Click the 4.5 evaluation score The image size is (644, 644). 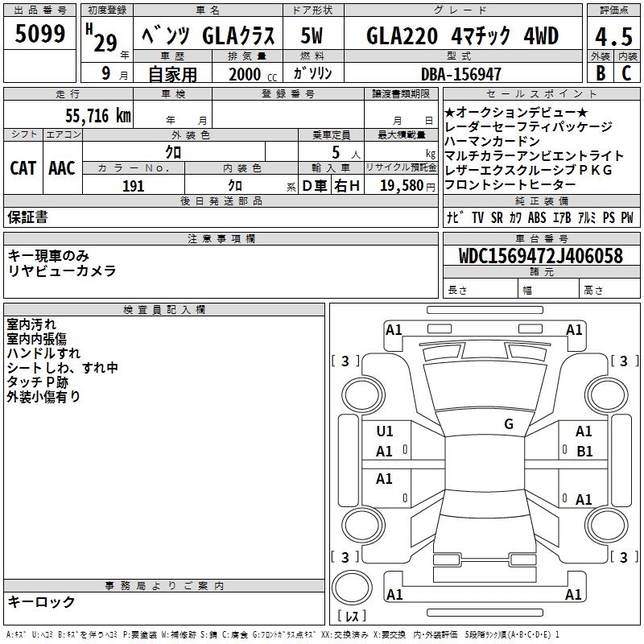[613, 36]
